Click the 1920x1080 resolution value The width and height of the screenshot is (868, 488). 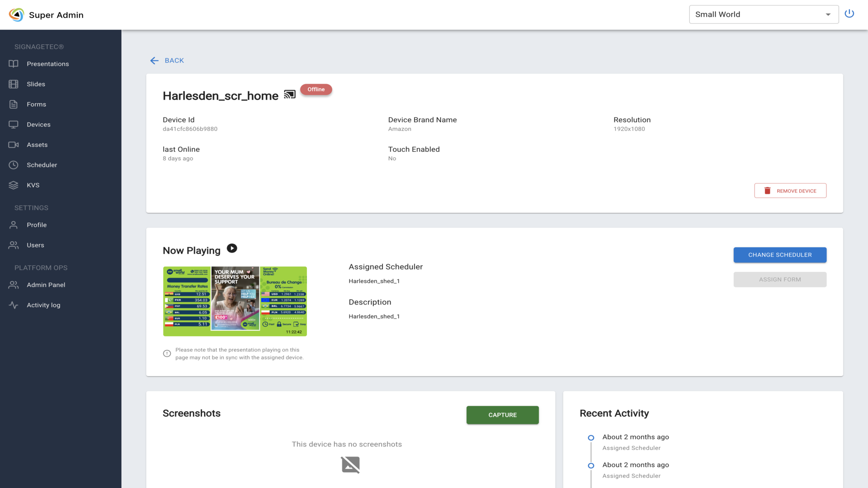(x=629, y=129)
